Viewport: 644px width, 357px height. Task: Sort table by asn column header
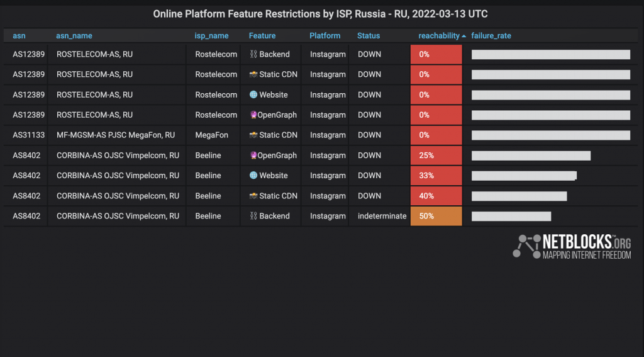(x=19, y=36)
